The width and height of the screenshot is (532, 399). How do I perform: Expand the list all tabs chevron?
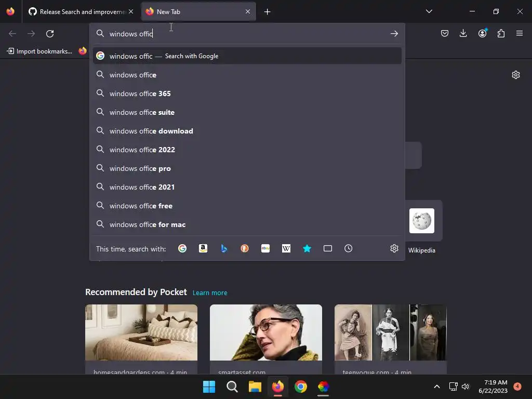(x=429, y=11)
